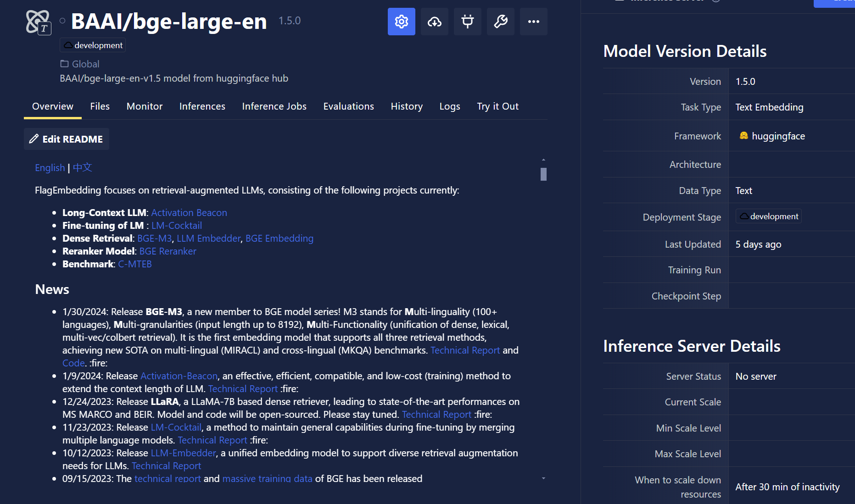Click the Inference Server Details heading
Image resolution: width=855 pixels, height=504 pixels.
(x=692, y=346)
